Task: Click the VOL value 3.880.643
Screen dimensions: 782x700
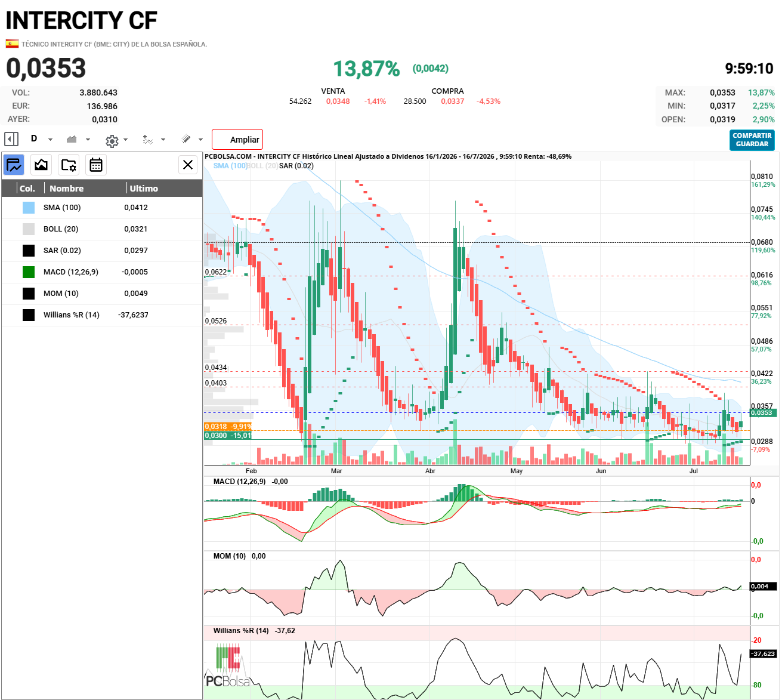Action: coord(98,92)
